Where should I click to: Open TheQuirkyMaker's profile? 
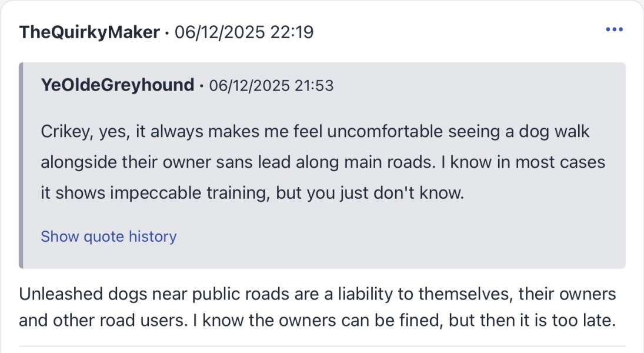[x=89, y=32]
